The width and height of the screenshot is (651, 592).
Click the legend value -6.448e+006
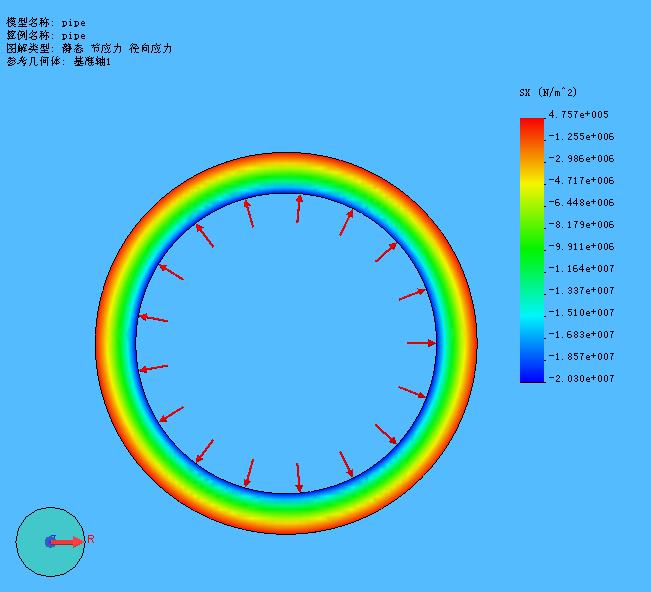pos(581,203)
